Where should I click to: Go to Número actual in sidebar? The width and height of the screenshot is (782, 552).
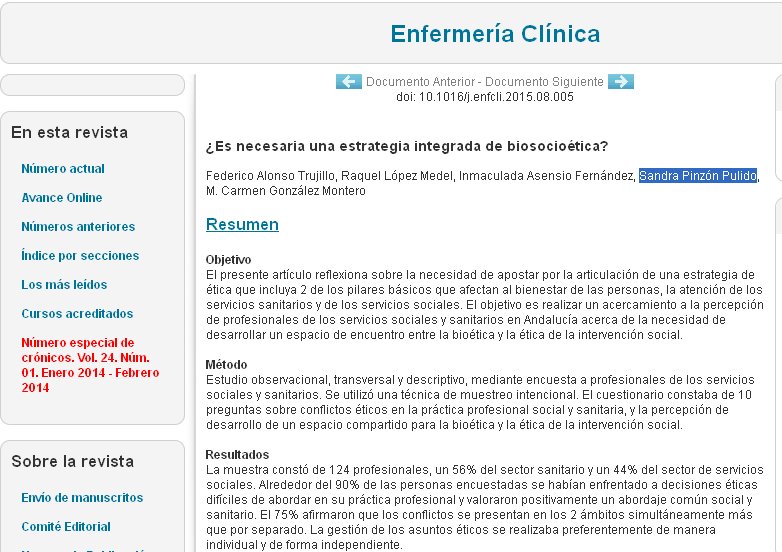(x=63, y=169)
